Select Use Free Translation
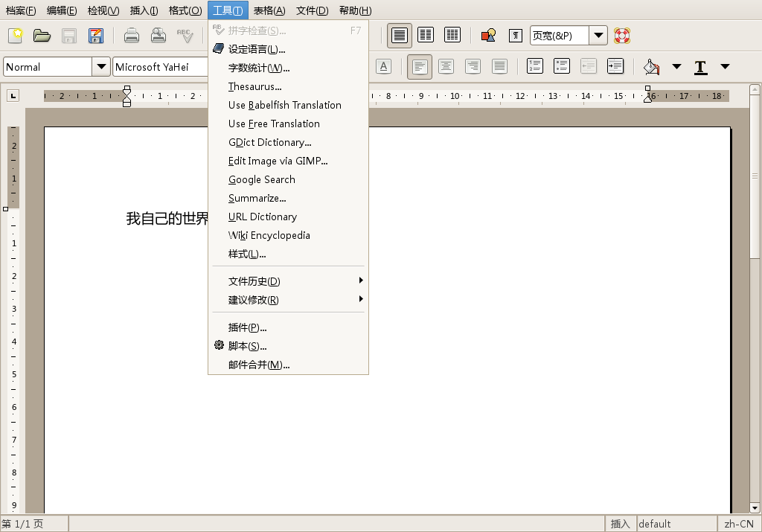This screenshot has width=762, height=532. pos(288,124)
